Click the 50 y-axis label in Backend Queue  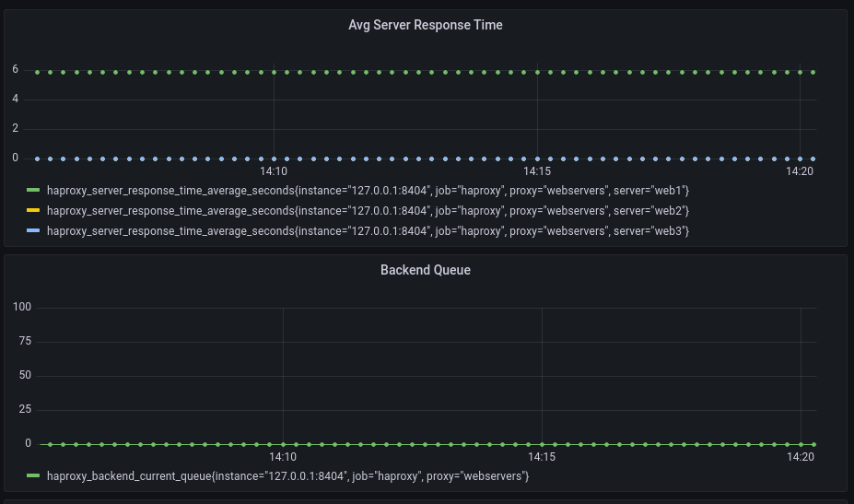[25, 375]
